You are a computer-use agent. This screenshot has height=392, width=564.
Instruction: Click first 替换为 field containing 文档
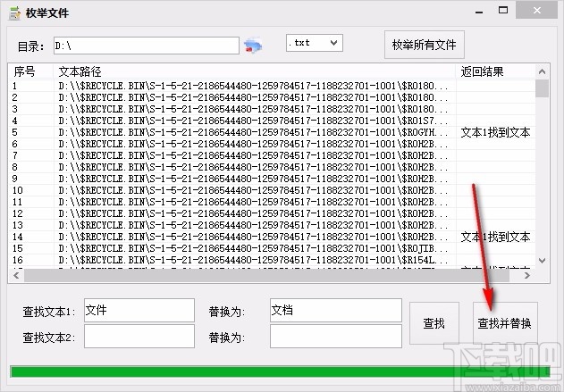[x=335, y=310]
